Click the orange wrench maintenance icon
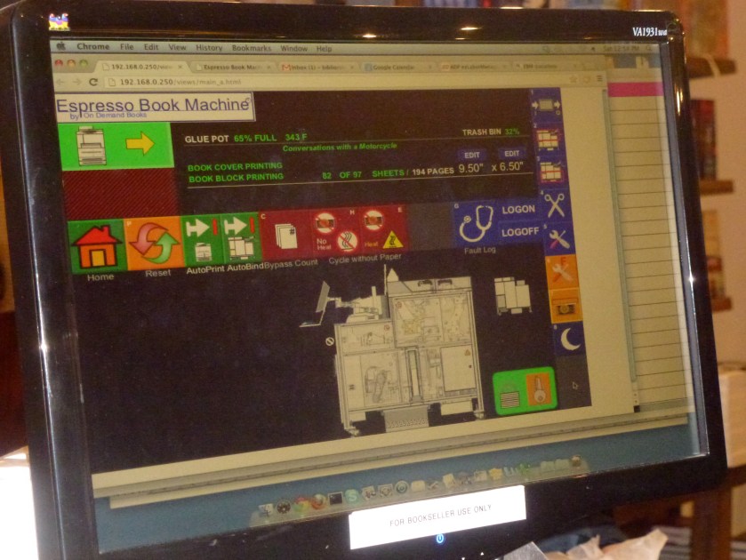Image resolution: width=746 pixels, height=560 pixels. (x=562, y=270)
